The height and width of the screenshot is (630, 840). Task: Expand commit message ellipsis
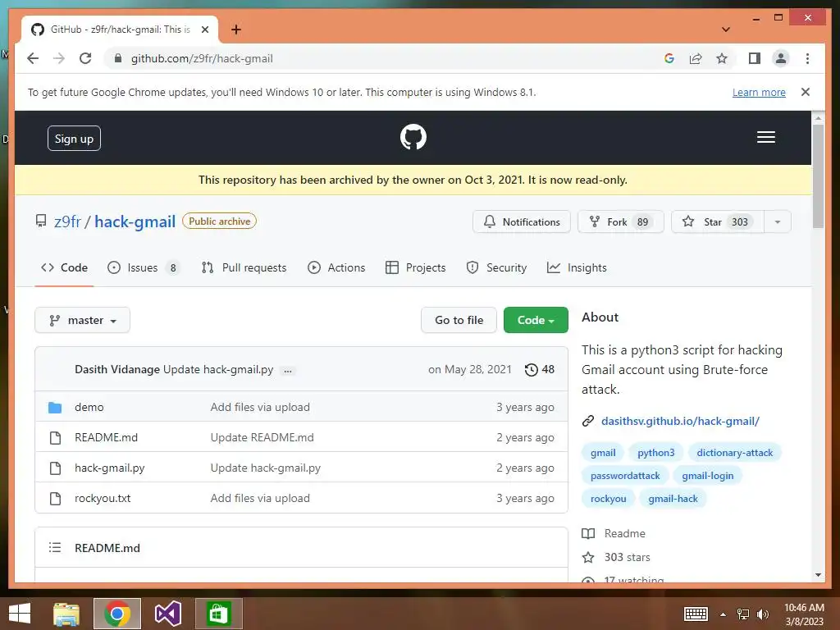point(288,371)
